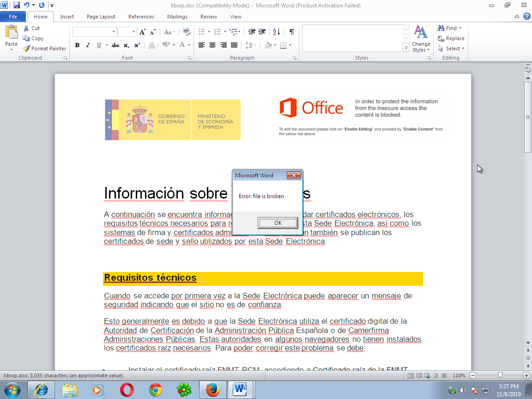Click the Find button
This screenshot has width=532, height=399.
[x=450, y=28]
